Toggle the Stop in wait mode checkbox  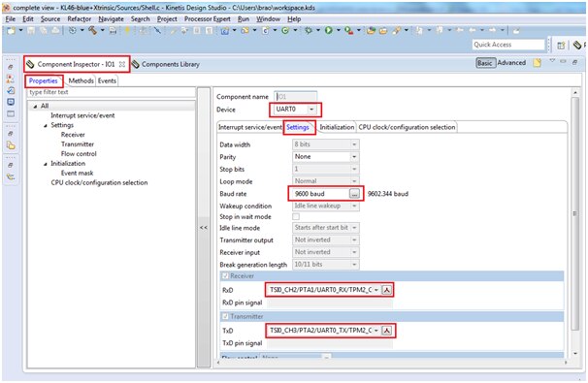point(296,216)
